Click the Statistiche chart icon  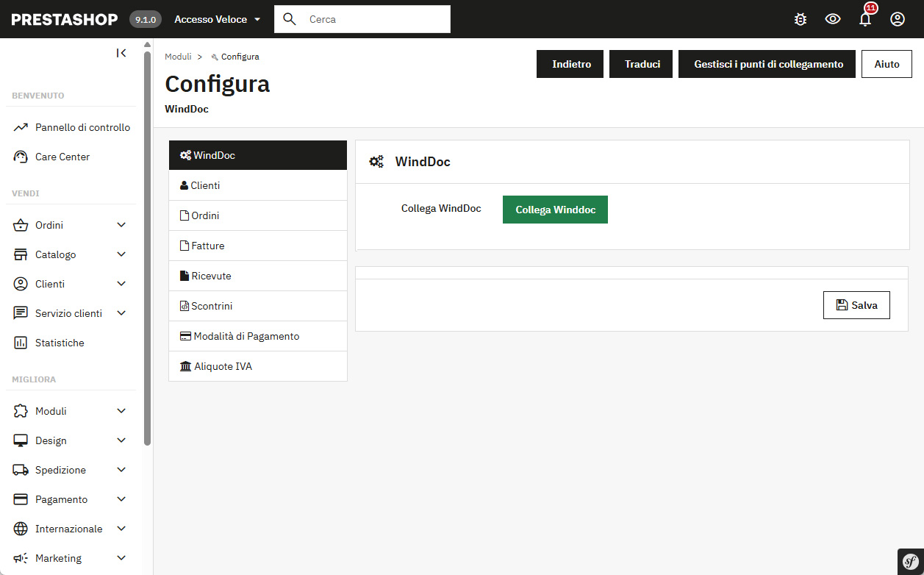(x=21, y=343)
